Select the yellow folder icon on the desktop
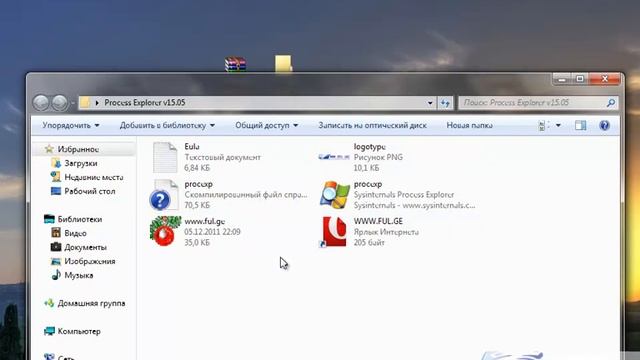The height and width of the screenshot is (360, 640). click(x=283, y=64)
